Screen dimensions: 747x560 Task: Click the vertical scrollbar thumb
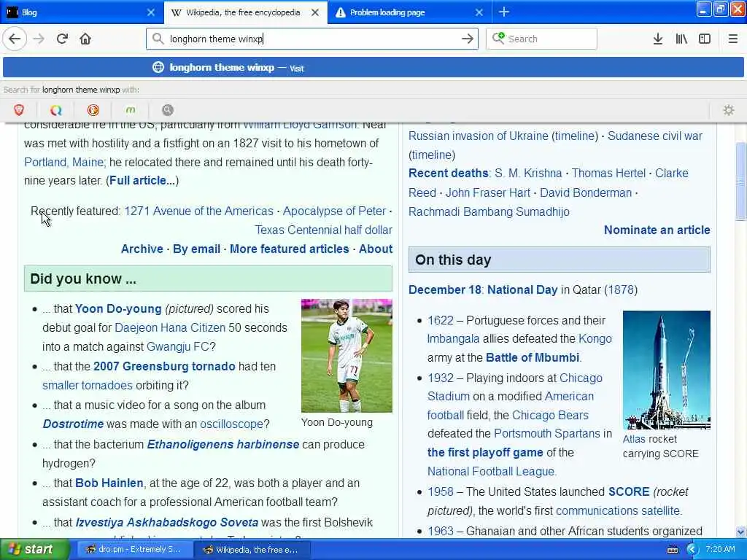tap(740, 182)
